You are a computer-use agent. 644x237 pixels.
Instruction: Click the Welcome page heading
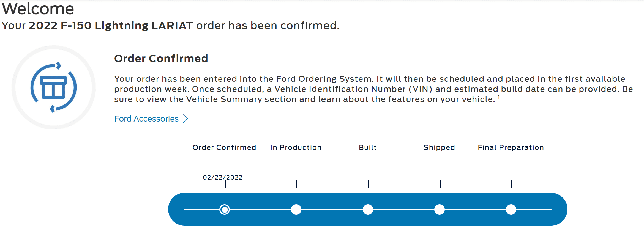coord(38,9)
